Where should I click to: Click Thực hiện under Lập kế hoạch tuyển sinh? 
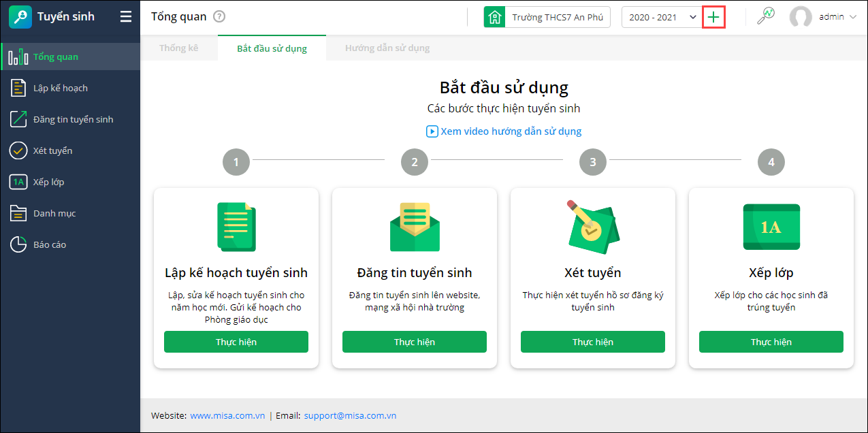236,342
